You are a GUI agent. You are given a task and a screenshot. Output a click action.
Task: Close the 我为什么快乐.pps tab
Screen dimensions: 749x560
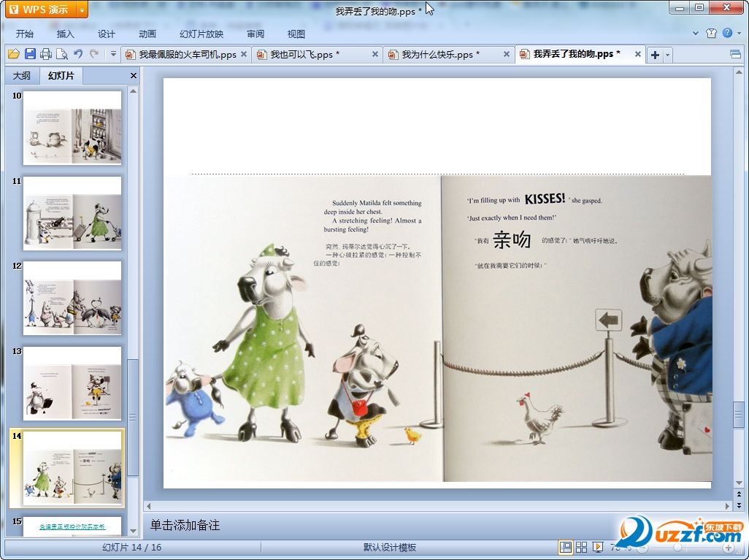click(x=507, y=55)
